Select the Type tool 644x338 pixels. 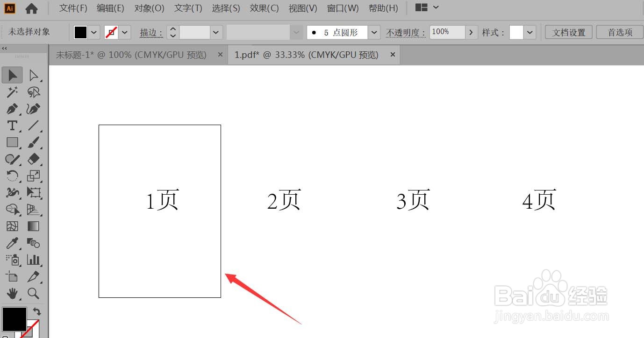tap(12, 126)
